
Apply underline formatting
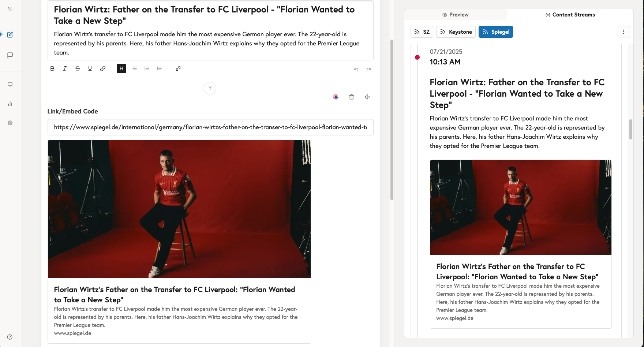90,68
